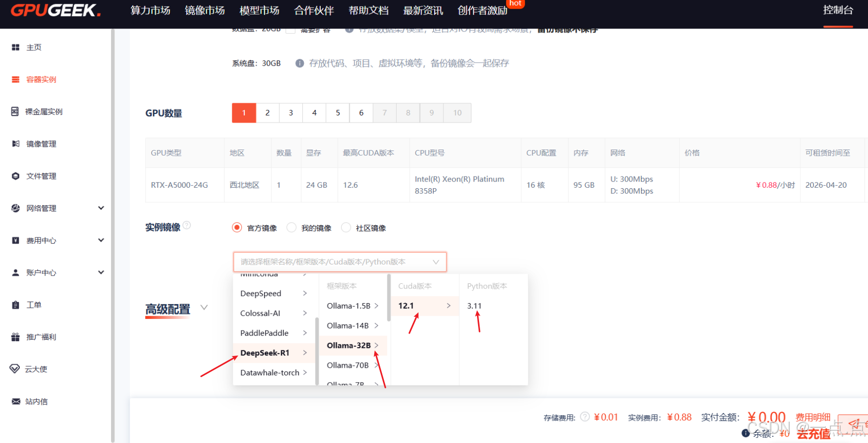This screenshot has width=868, height=443.
Task: Choose Ollama-1.5B framework version
Action: click(x=353, y=306)
